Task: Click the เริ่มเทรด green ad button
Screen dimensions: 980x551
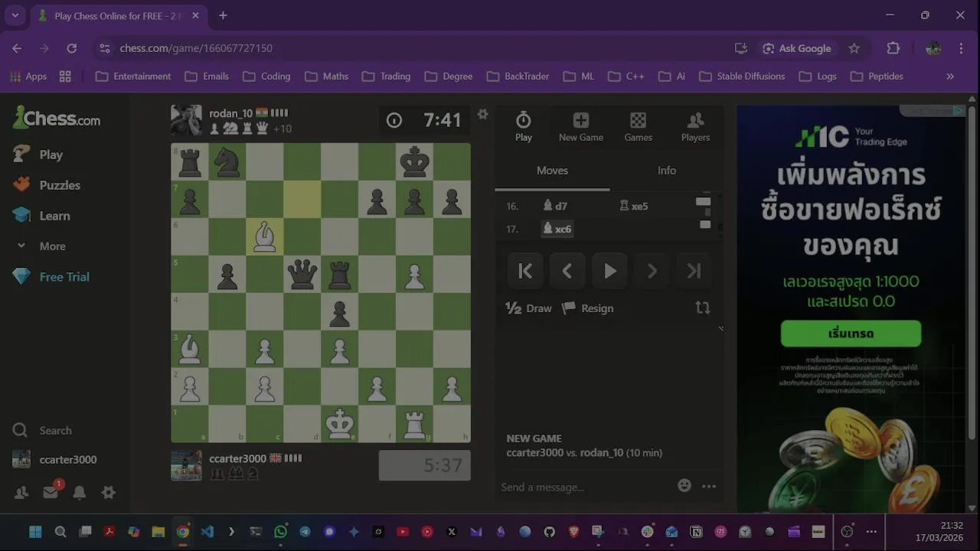Action: pyautogui.click(x=851, y=334)
